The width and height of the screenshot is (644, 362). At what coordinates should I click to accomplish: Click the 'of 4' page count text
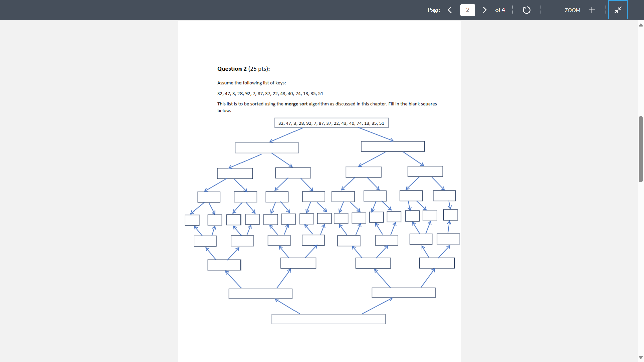click(x=500, y=10)
